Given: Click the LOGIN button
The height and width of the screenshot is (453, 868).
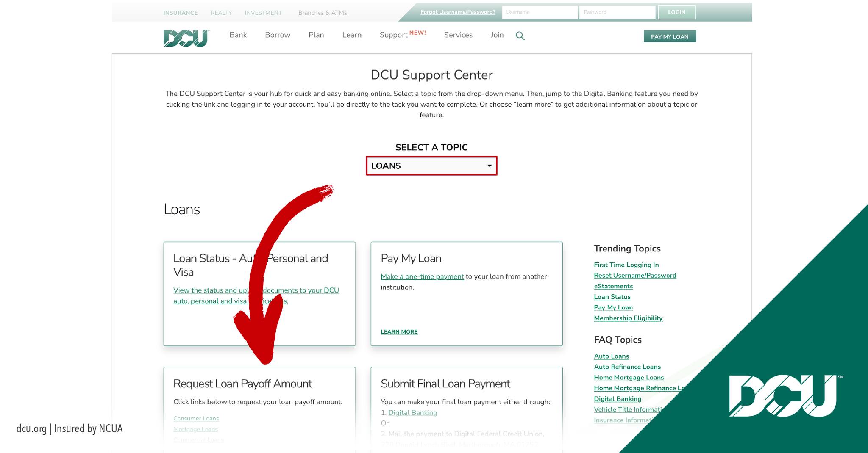Looking at the screenshot, I should point(676,12).
